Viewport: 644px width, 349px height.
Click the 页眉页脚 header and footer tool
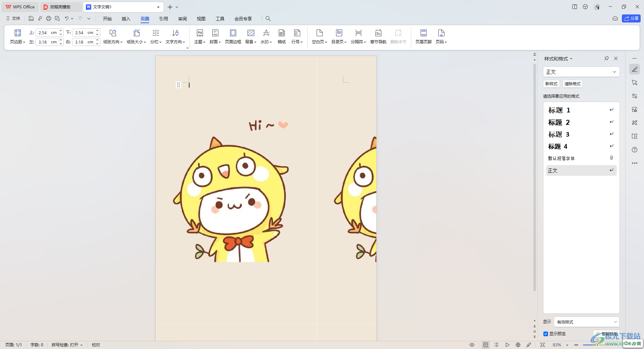[x=423, y=37]
